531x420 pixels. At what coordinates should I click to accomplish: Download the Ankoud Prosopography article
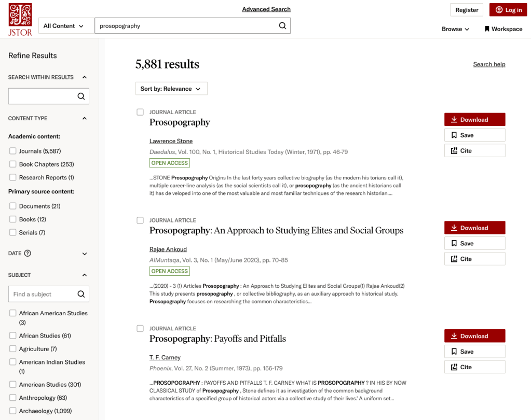[474, 228]
